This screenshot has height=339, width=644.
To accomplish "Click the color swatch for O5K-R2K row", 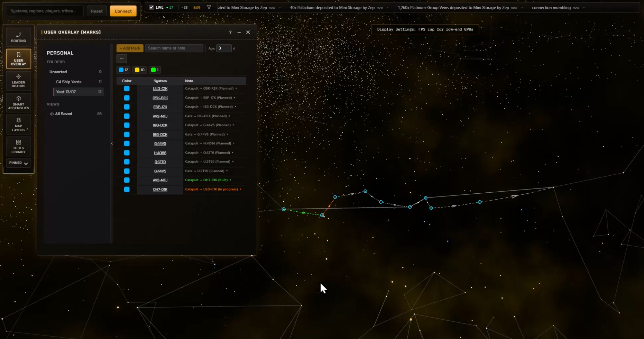I will coord(127,98).
